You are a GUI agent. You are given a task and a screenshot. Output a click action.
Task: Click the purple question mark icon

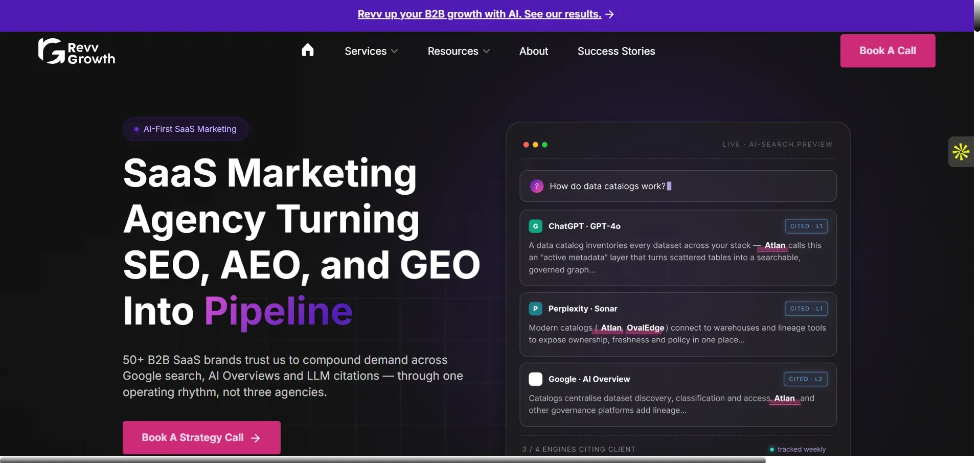[537, 186]
